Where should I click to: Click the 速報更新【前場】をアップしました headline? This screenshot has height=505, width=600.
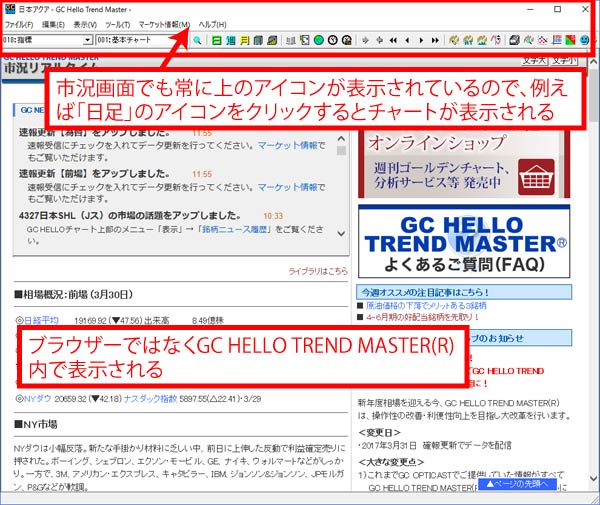(x=94, y=174)
